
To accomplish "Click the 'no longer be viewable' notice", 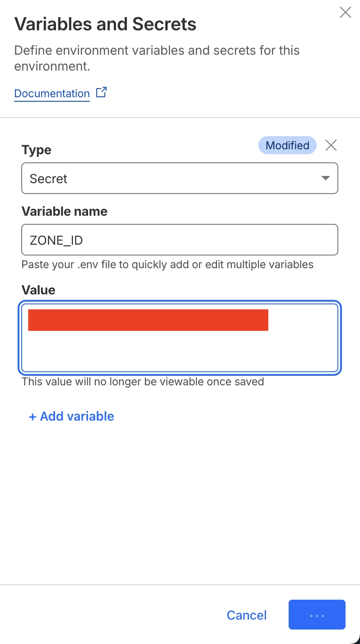I will click(143, 382).
